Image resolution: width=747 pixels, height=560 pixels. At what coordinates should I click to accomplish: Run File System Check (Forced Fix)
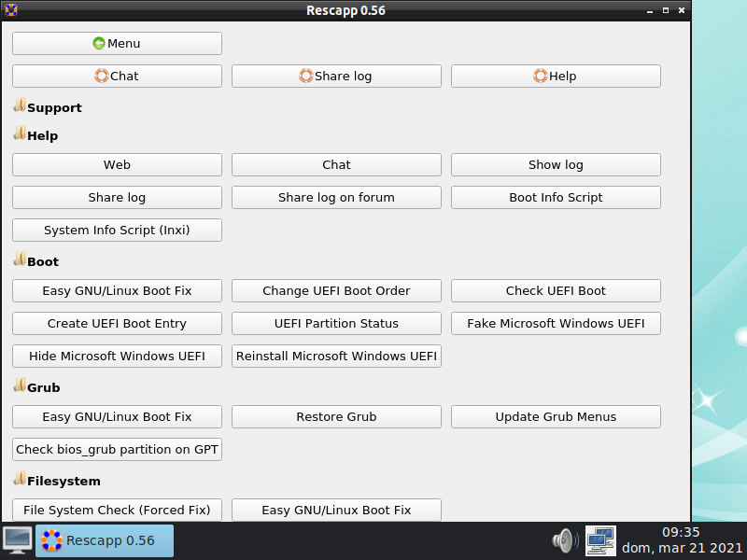tap(117, 511)
